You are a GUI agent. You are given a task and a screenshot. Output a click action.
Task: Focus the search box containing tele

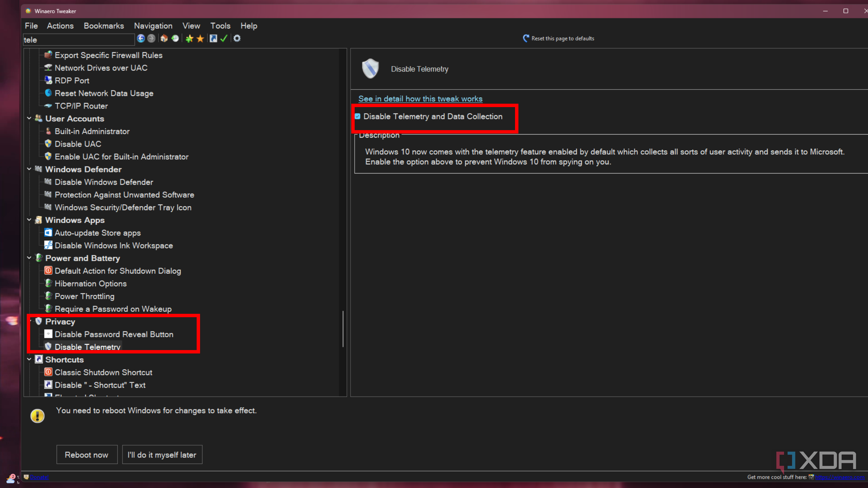(x=79, y=40)
